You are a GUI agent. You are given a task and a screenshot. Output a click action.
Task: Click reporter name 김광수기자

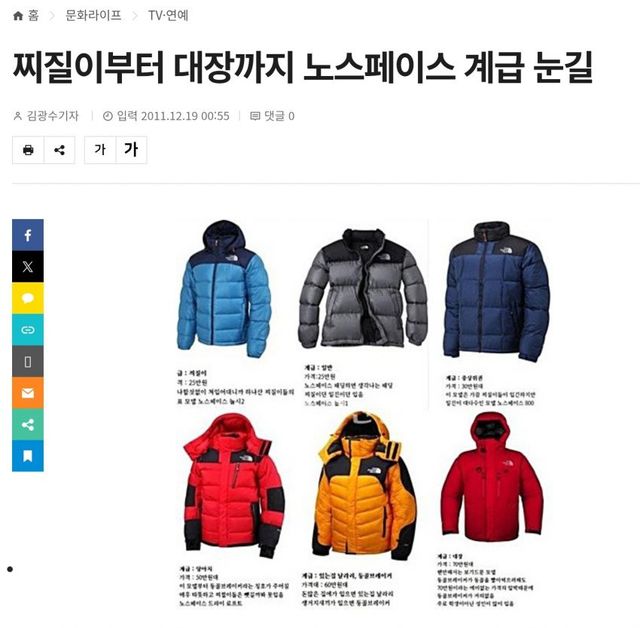pos(46,116)
